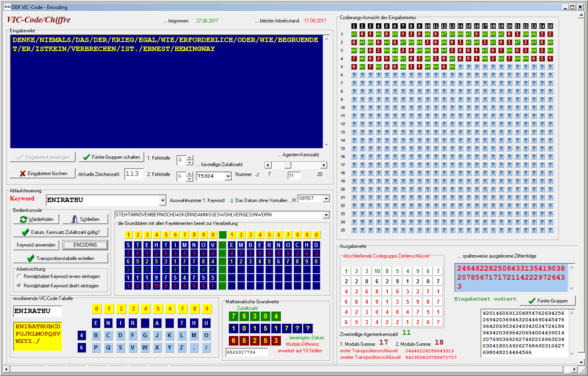Click letter E cell in VIC table
The image size is (588, 376).
pyautogui.click(x=96, y=323)
